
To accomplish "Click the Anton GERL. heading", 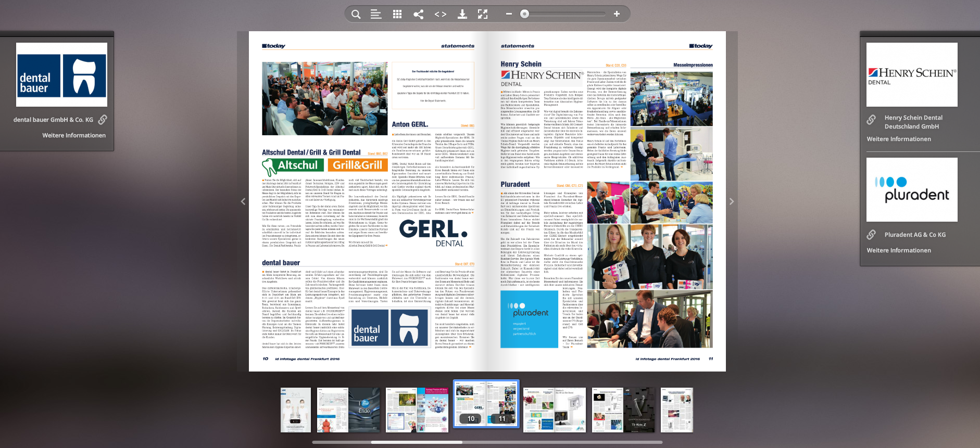I will pyautogui.click(x=410, y=124).
